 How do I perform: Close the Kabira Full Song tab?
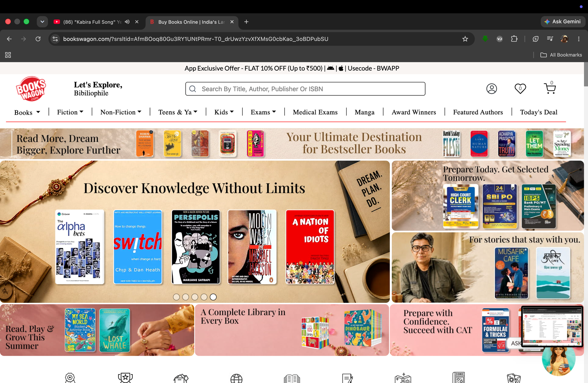[137, 22]
